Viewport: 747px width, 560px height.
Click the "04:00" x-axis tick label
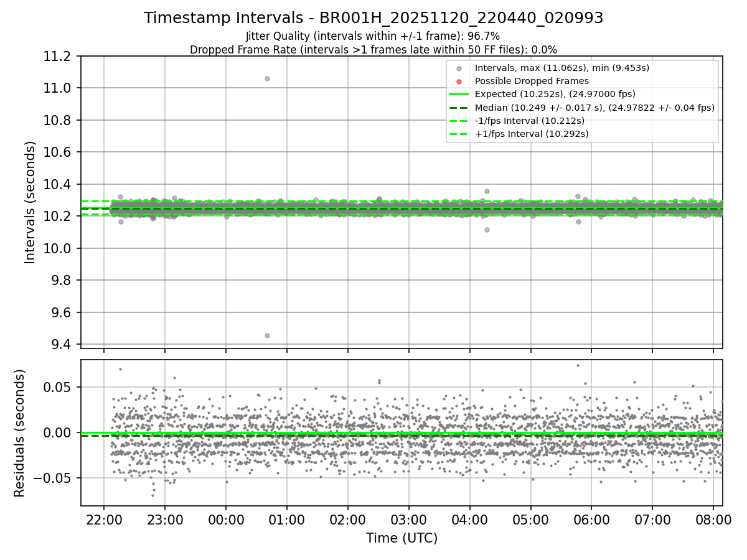[x=469, y=518]
